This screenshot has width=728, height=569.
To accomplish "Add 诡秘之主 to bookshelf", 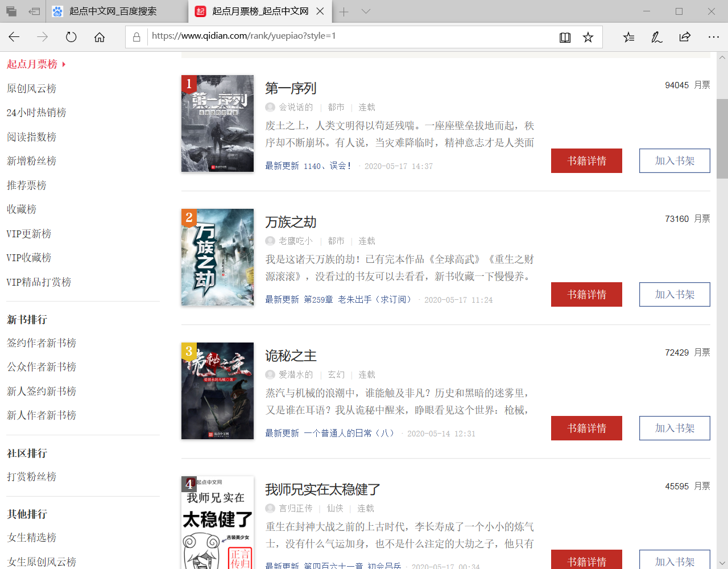I will [x=675, y=428].
